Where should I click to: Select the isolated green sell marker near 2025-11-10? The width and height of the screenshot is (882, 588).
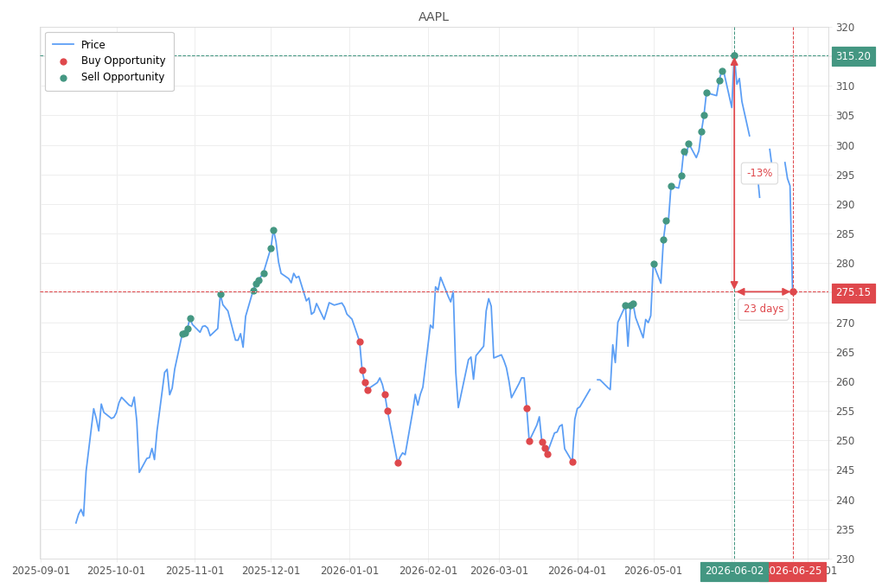click(221, 295)
